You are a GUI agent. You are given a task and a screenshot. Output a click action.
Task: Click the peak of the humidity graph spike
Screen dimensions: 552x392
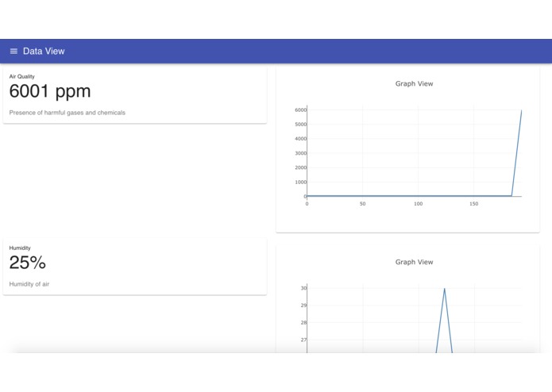click(x=445, y=290)
